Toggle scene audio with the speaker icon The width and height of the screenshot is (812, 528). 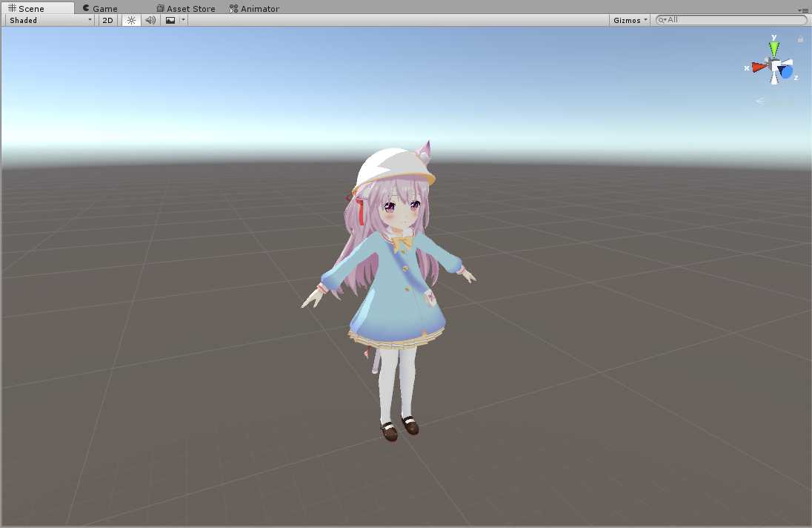pyautogui.click(x=150, y=20)
